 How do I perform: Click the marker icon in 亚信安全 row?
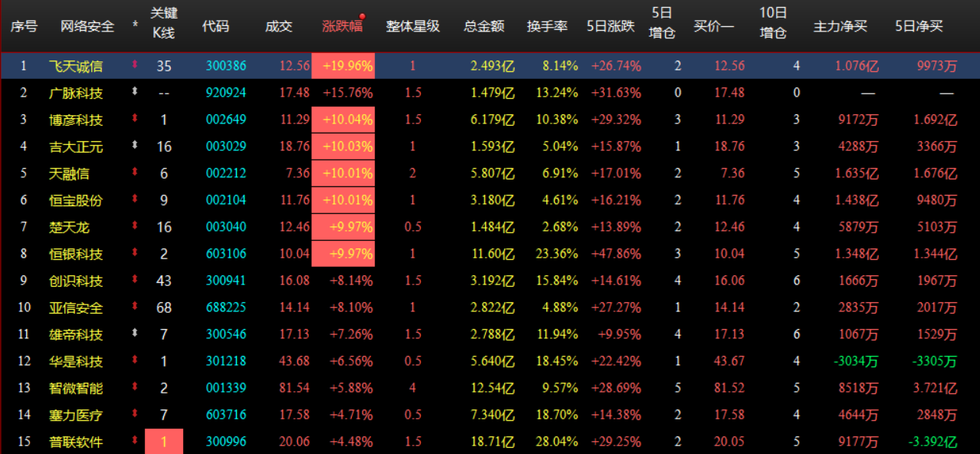(135, 307)
